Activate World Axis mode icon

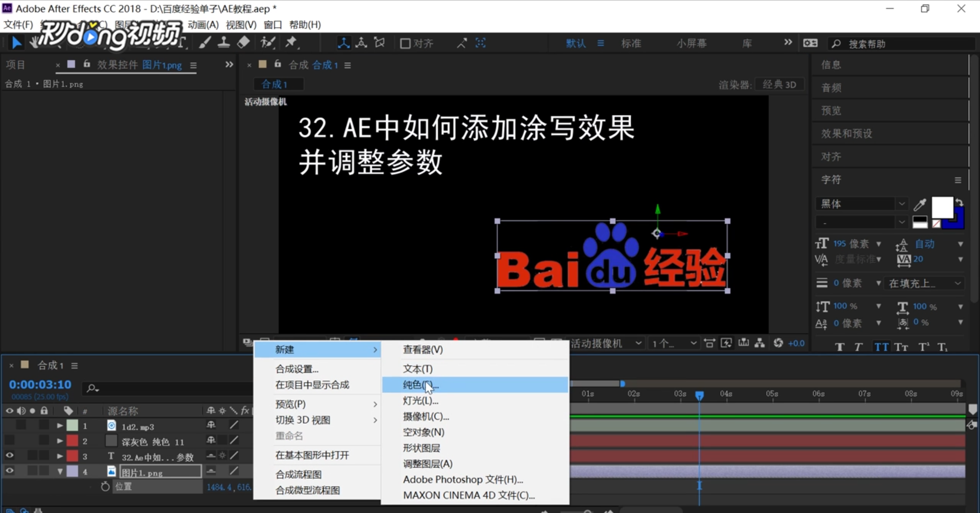coord(361,43)
